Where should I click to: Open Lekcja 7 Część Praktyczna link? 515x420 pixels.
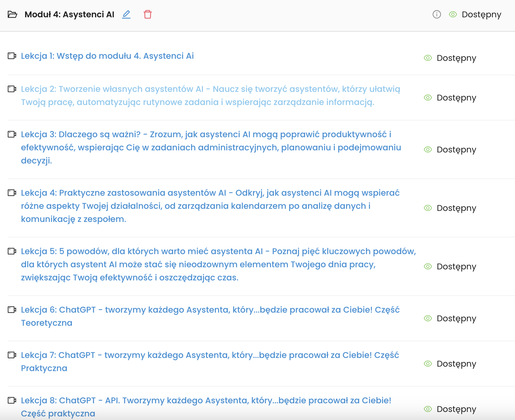click(210, 362)
